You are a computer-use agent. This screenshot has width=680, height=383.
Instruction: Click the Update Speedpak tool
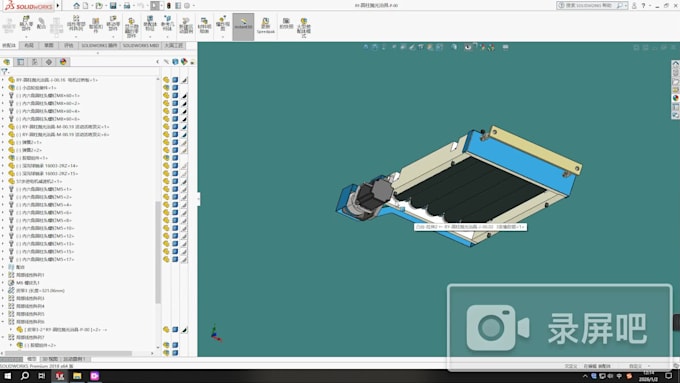click(x=265, y=26)
